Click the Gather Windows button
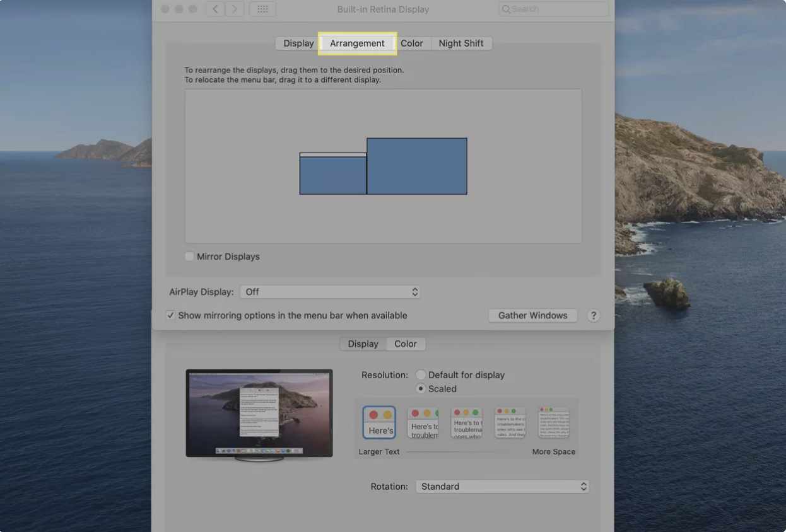Image resolution: width=786 pixels, height=532 pixels. tap(532, 316)
